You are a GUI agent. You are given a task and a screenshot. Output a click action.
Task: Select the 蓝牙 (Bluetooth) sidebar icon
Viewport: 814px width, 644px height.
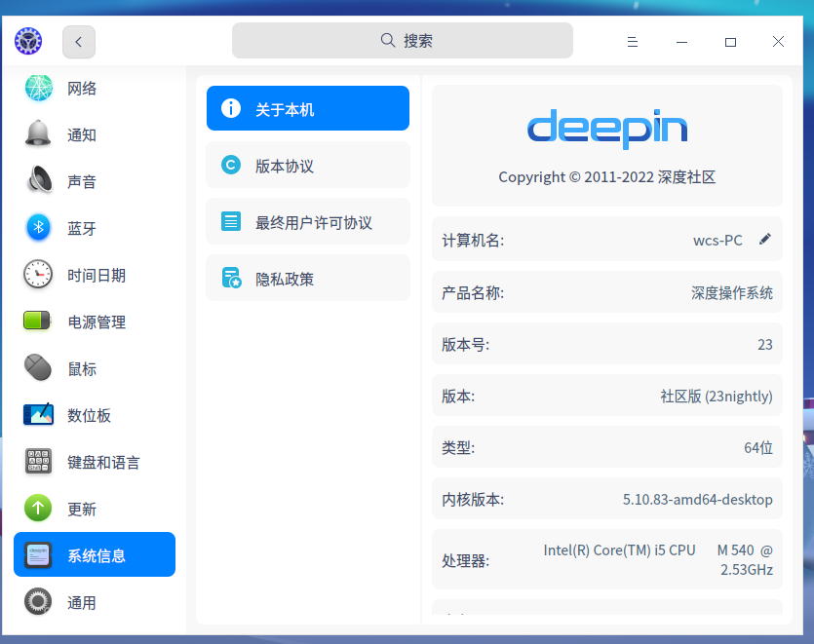(x=37, y=228)
